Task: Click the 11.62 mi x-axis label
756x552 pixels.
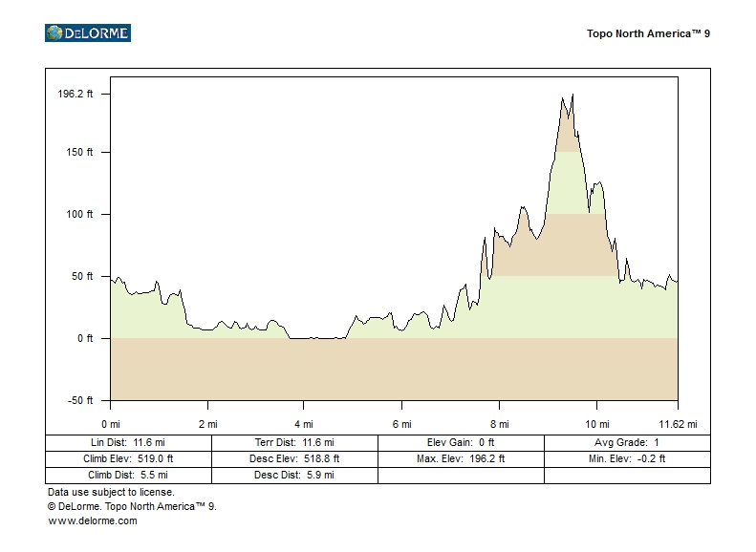Action: click(678, 424)
